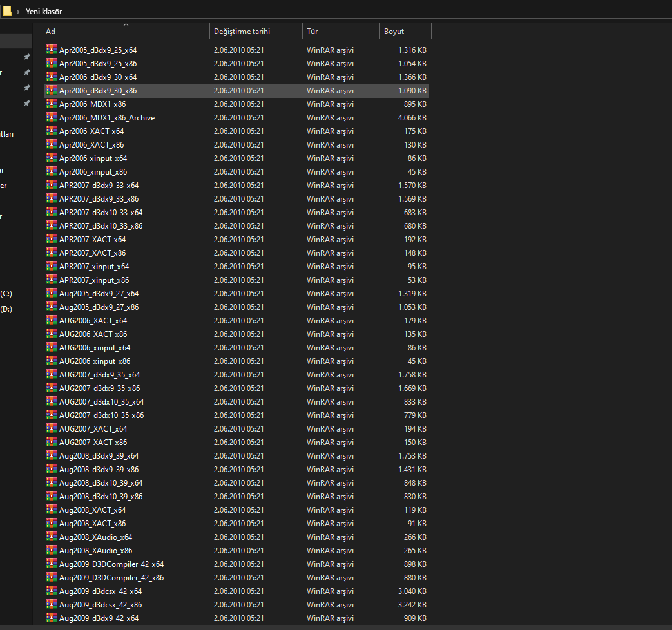Screen dimensions: 672x630
Task: Select the file Apr2006_MDX1_x86
Action: [x=236, y=104]
